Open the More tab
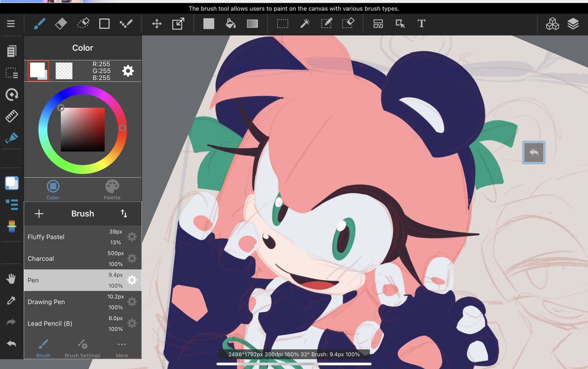 pyautogui.click(x=122, y=348)
